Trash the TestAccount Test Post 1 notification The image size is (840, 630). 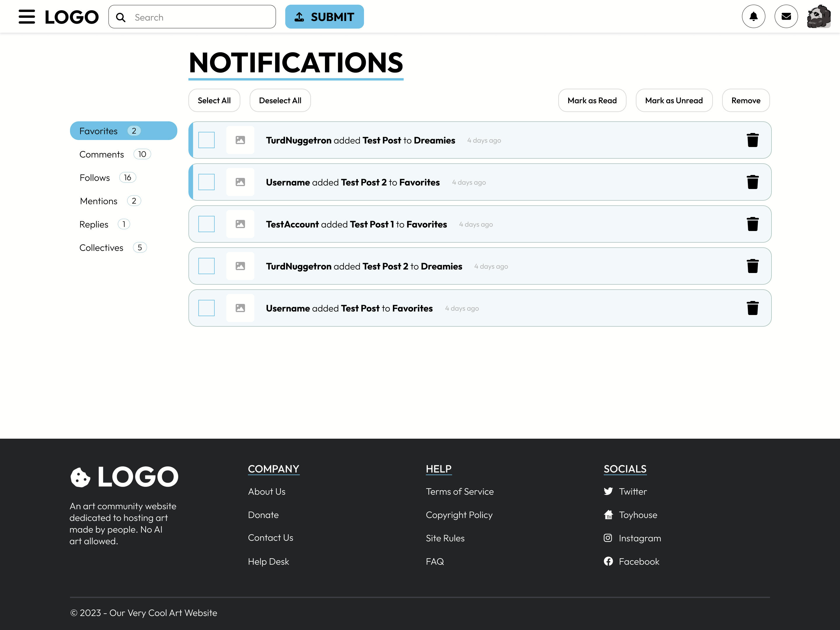pyautogui.click(x=752, y=224)
